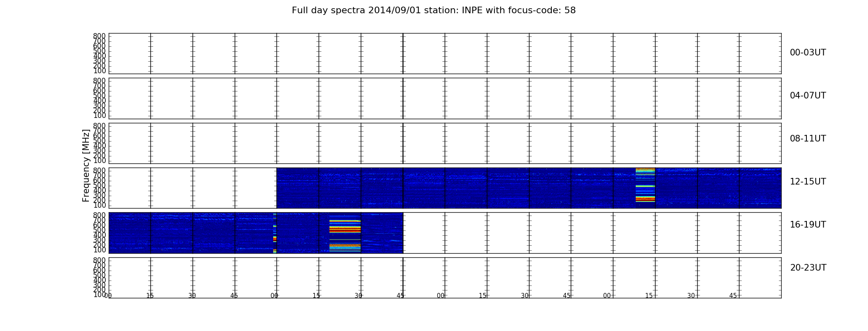Select the "16-19UT" row label
This screenshot has height=331, width=868.
pyautogui.click(x=808, y=225)
